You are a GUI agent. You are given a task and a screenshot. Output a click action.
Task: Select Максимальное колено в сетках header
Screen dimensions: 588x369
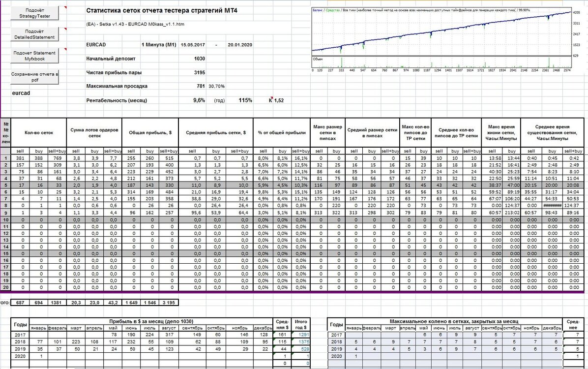coord(454,321)
